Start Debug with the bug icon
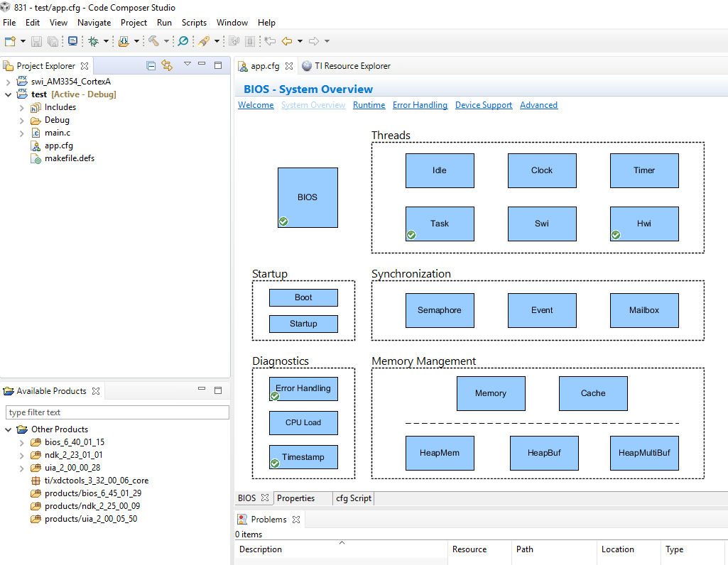The image size is (728, 565). [93, 41]
